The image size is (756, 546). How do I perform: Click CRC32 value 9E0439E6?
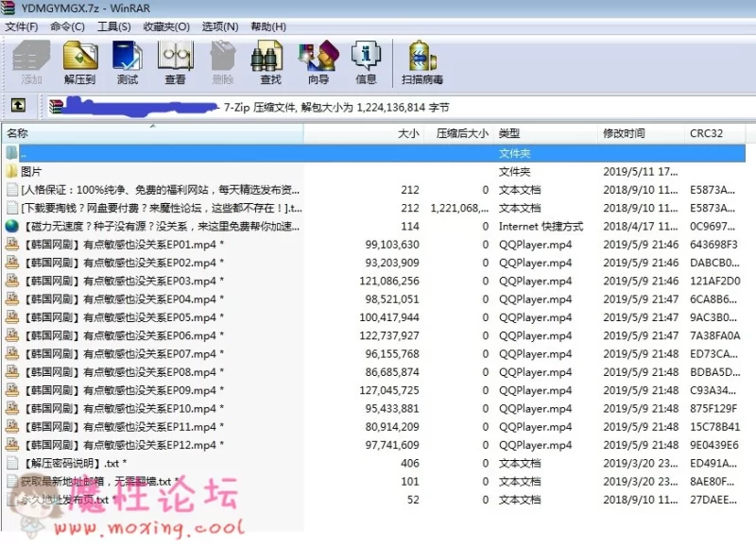pyautogui.click(x=714, y=445)
